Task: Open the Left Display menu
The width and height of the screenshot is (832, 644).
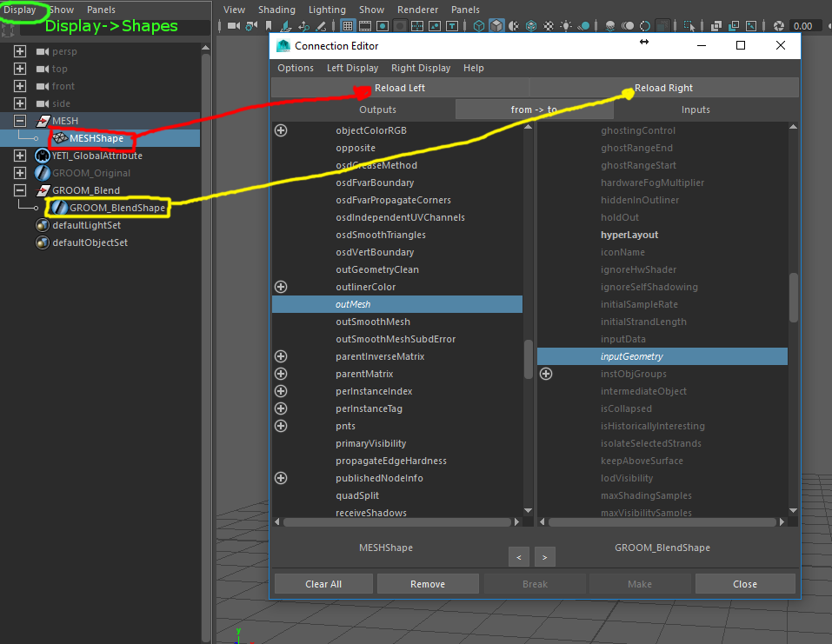Action: tap(352, 68)
